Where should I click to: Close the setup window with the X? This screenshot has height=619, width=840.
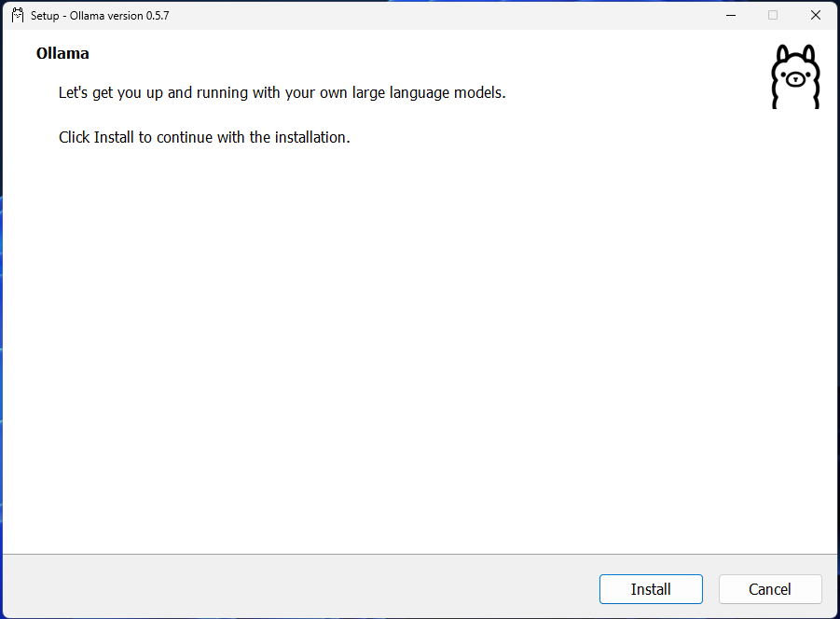click(815, 15)
